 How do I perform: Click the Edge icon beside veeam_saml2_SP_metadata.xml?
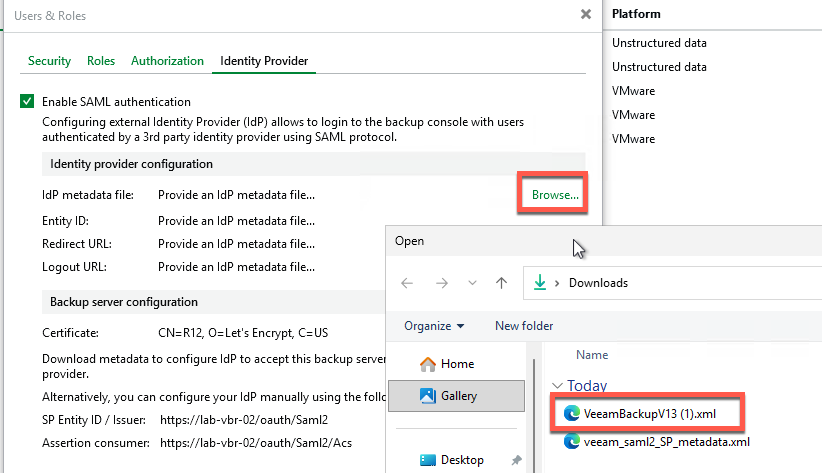[573, 441]
